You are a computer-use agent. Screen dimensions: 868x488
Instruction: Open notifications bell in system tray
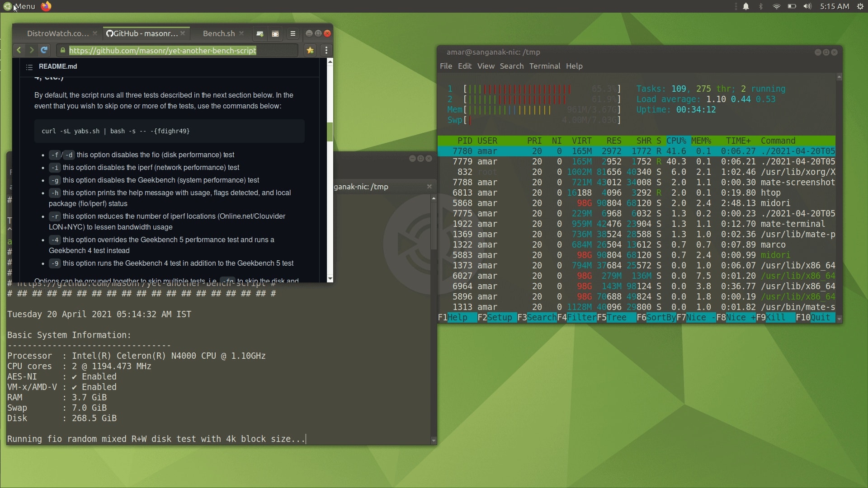click(x=746, y=6)
